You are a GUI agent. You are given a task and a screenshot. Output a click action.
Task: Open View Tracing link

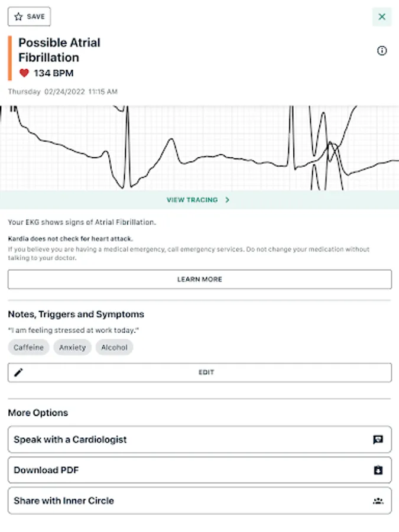(193, 200)
